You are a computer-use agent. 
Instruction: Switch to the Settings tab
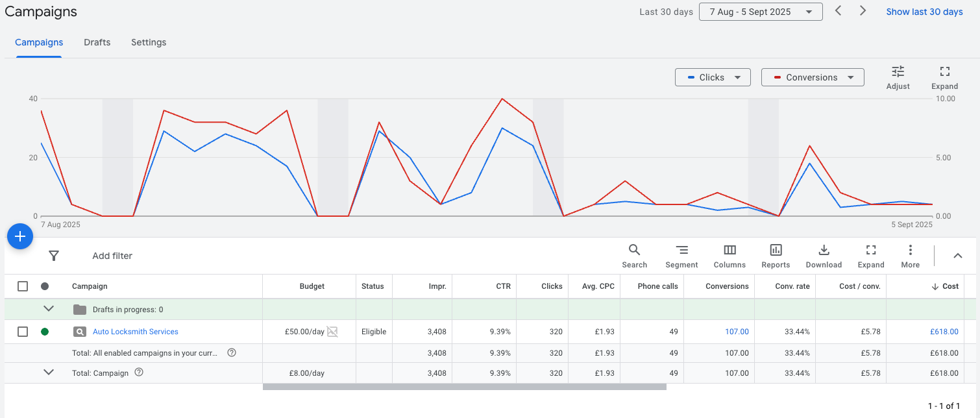pos(149,42)
